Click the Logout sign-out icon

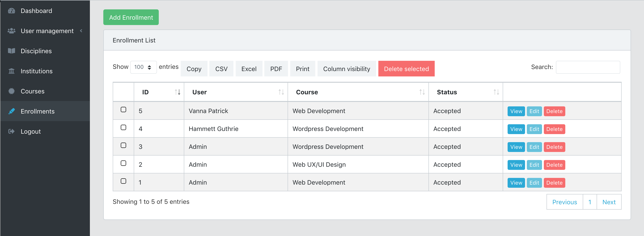click(11, 131)
